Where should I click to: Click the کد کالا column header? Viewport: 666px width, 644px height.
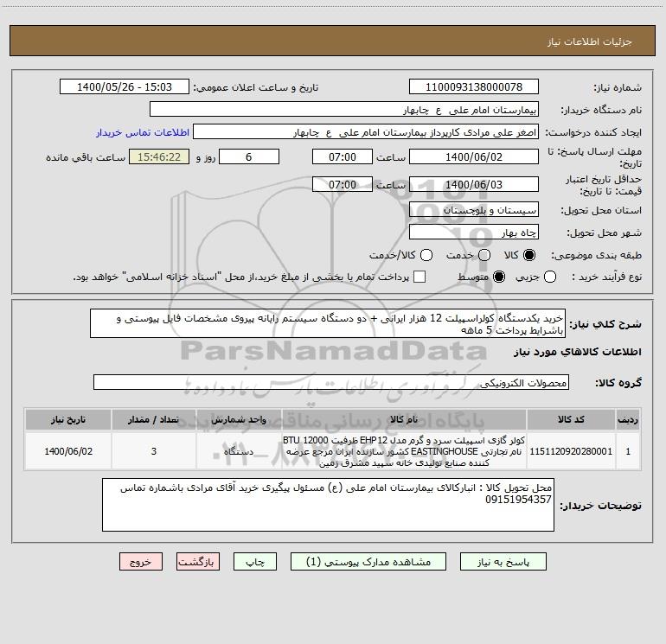[571, 419]
